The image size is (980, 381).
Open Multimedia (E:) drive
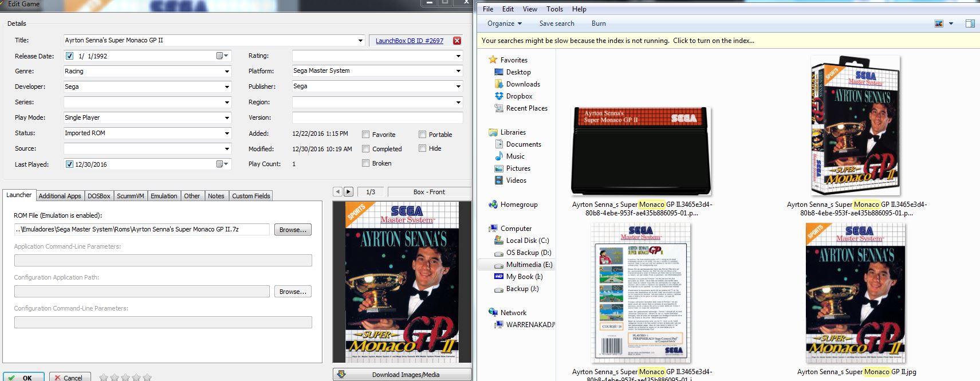[529, 265]
